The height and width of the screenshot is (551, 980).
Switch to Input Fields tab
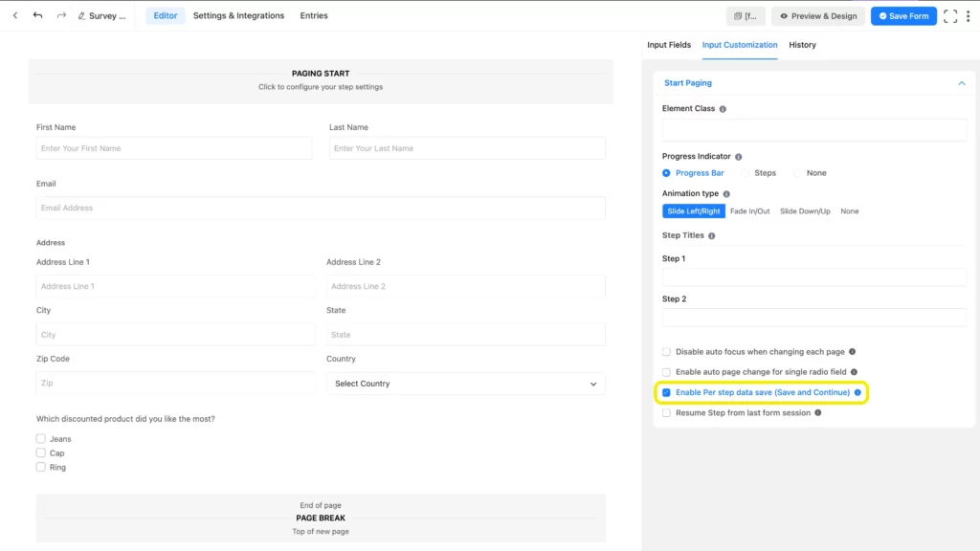tap(669, 45)
